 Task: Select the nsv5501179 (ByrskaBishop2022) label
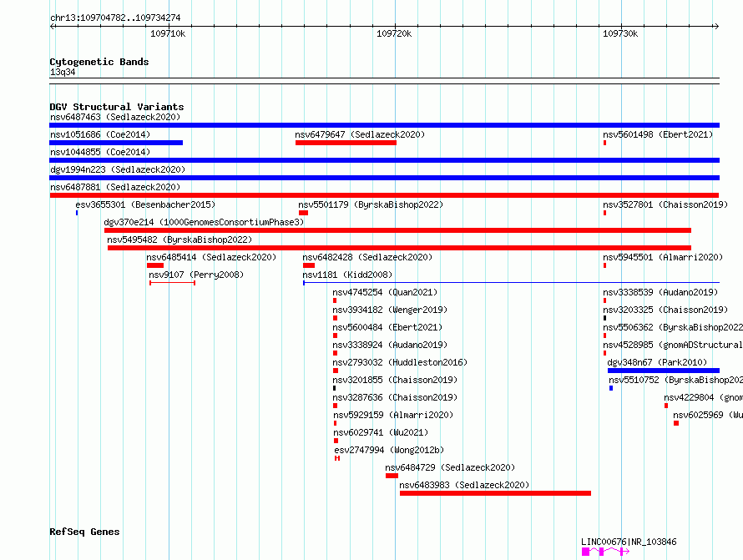click(x=371, y=204)
